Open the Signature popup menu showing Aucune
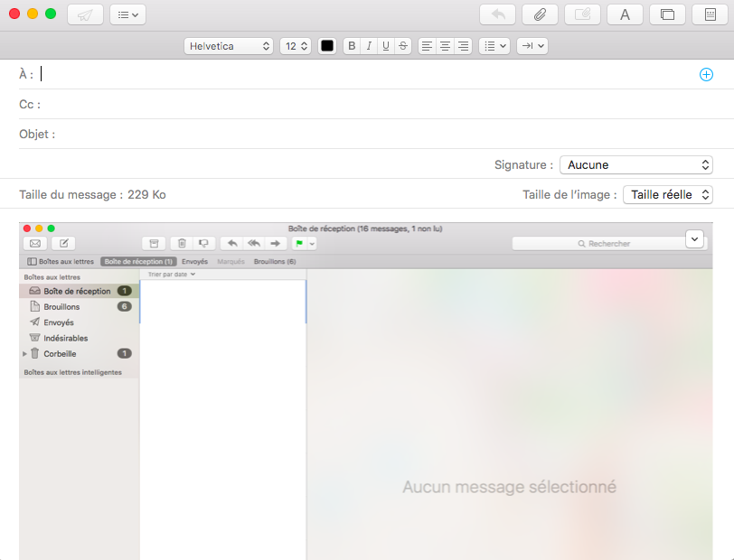This screenshot has width=734, height=560. click(x=636, y=165)
